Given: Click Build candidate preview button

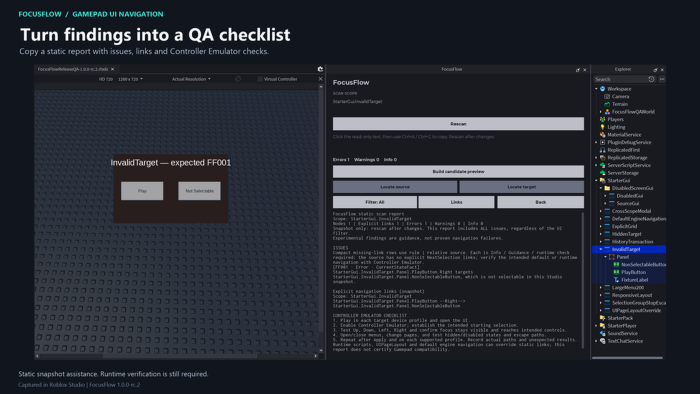Looking at the screenshot, I should (458, 171).
